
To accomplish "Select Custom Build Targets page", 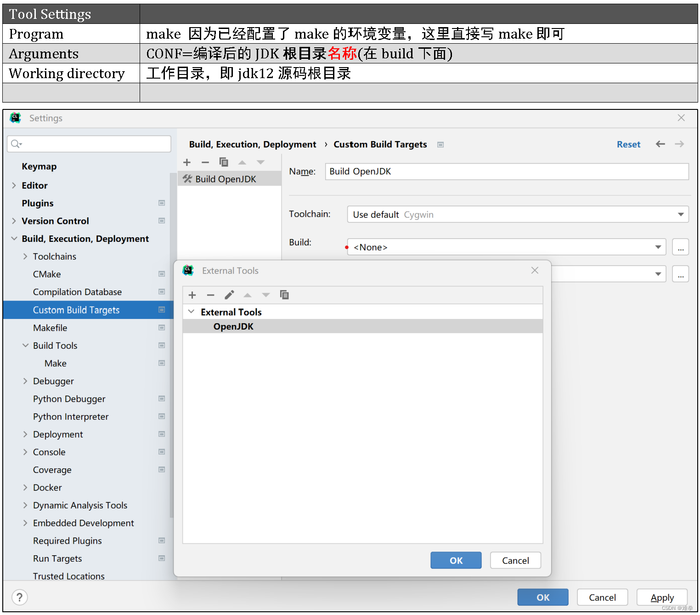I will click(x=88, y=310).
